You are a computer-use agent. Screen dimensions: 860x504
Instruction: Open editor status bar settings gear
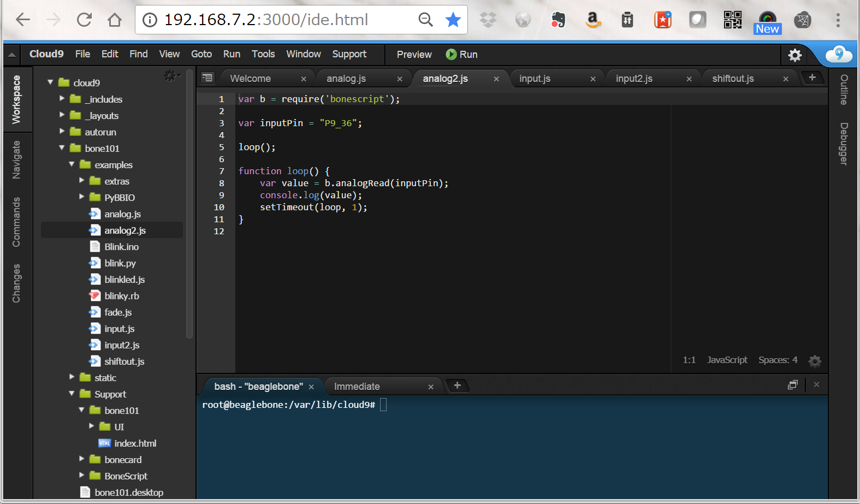815,361
